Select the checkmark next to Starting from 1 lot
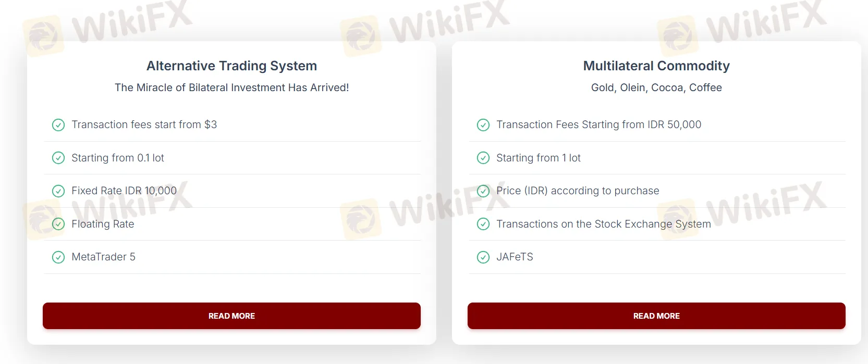868x364 pixels. pos(483,158)
